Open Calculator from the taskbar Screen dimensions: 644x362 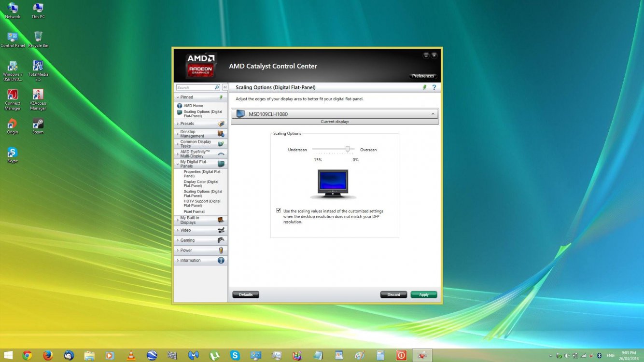coord(380,355)
